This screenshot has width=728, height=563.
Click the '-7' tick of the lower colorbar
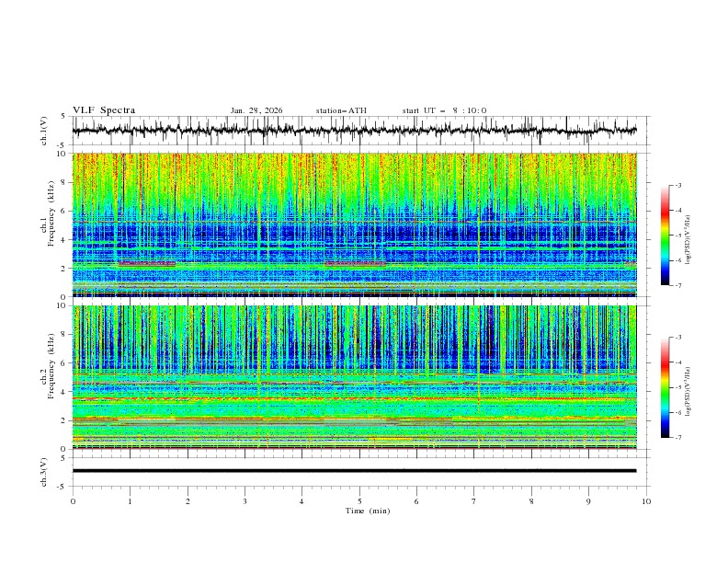[x=677, y=438]
